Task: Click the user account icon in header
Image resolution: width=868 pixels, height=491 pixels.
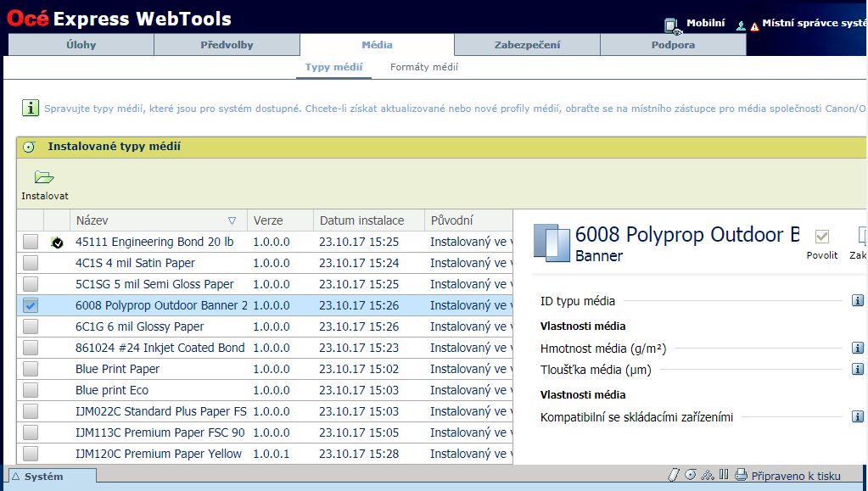Action: (x=741, y=25)
